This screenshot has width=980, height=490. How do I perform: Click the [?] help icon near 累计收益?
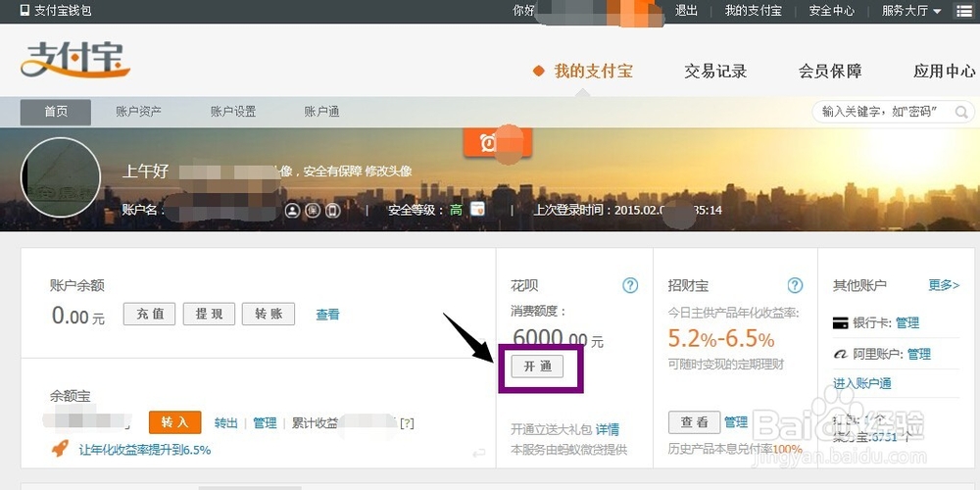tap(407, 423)
